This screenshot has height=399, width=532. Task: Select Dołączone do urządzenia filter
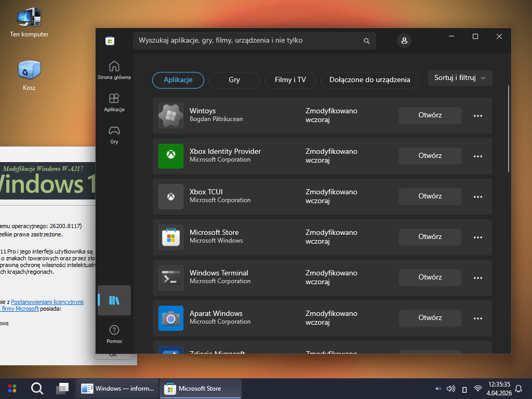point(369,80)
